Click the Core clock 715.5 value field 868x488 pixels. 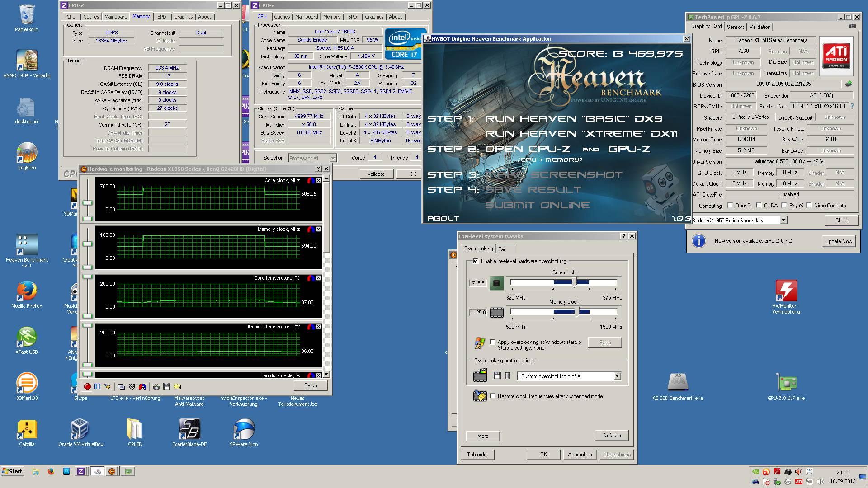(478, 283)
